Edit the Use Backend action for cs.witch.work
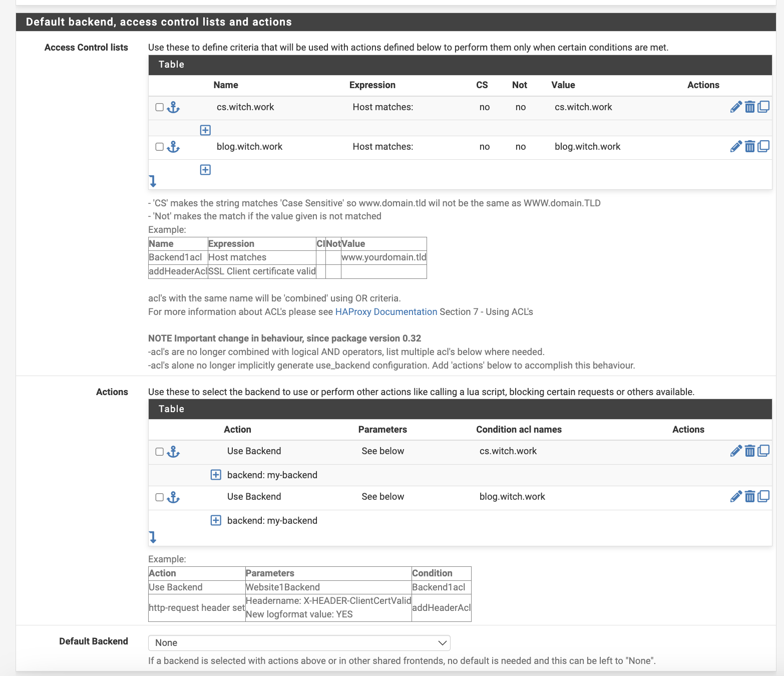The width and height of the screenshot is (784, 676). pos(735,451)
